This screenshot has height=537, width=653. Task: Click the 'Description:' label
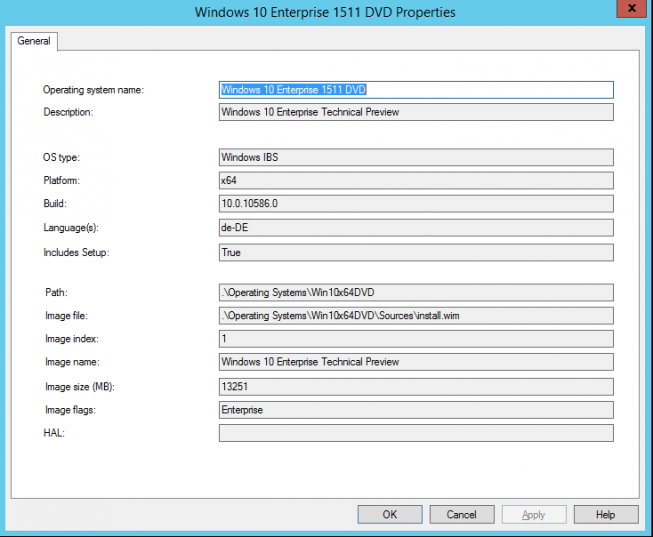click(68, 112)
